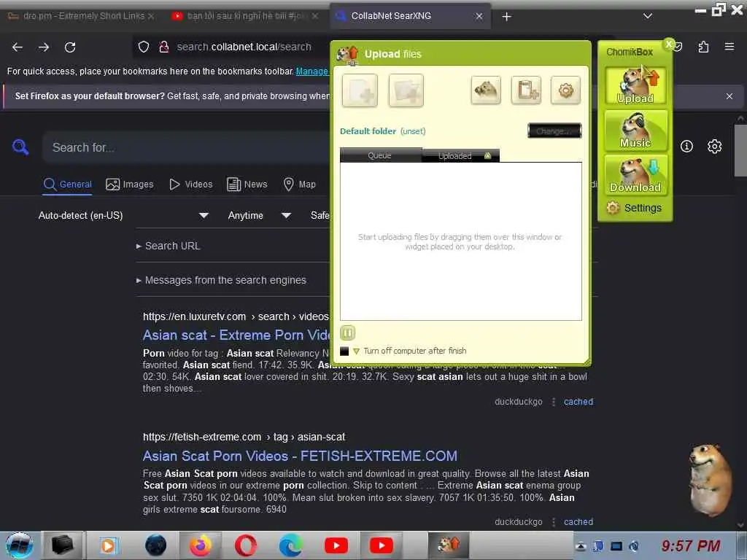Go back in Firefox
This screenshot has height=560, width=747.
pyautogui.click(x=18, y=47)
